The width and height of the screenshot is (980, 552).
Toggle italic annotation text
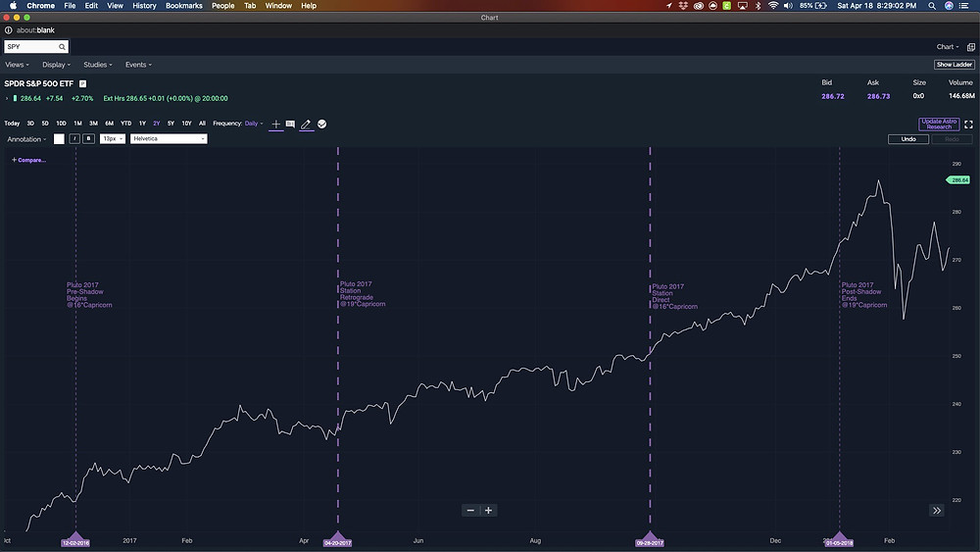pyautogui.click(x=74, y=139)
